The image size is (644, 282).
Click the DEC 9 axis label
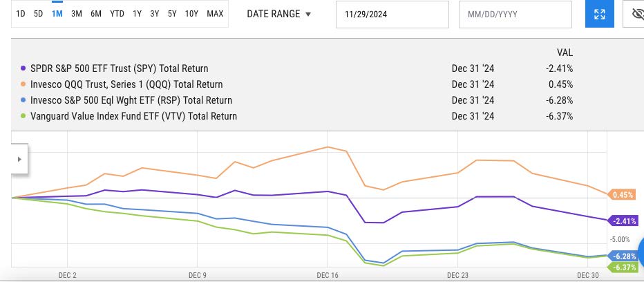point(198,275)
